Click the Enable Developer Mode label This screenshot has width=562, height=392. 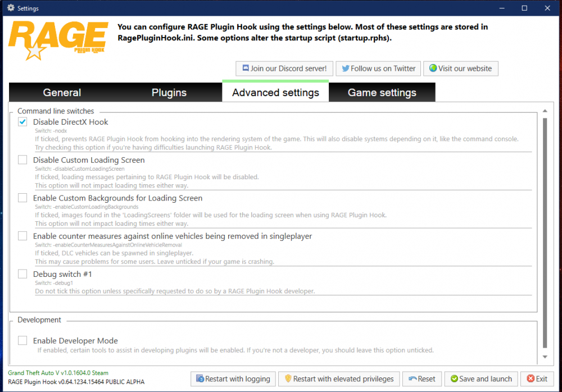pyautogui.click(x=75, y=340)
